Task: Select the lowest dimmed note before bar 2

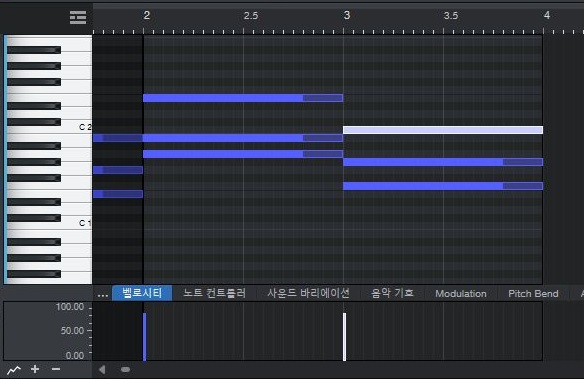Action: point(118,194)
